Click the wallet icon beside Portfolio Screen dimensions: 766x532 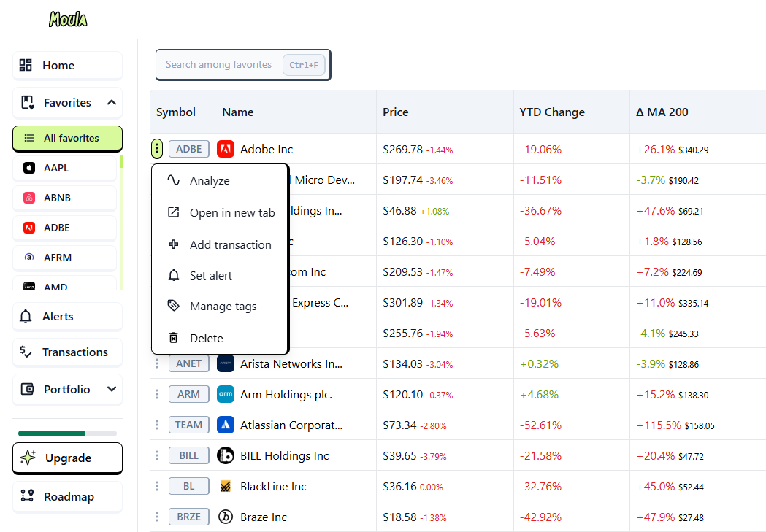coord(27,389)
